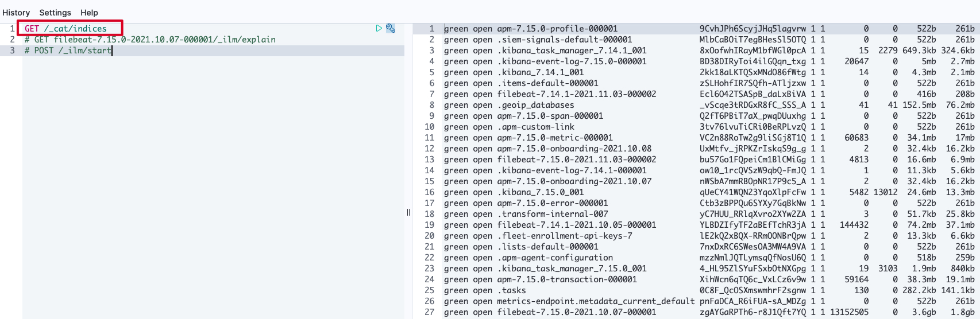
Task: Place cursor on POST /_ilm/start line
Action: click(68, 50)
